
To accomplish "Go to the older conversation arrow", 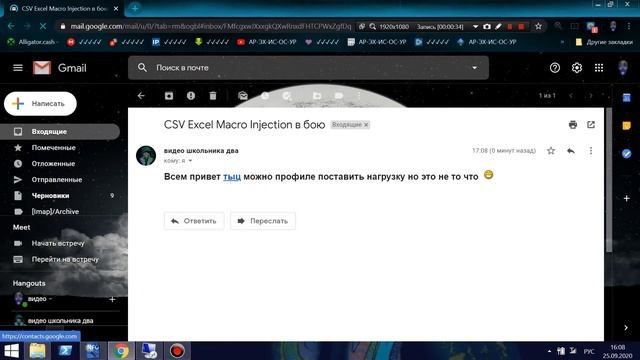I will click(591, 96).
